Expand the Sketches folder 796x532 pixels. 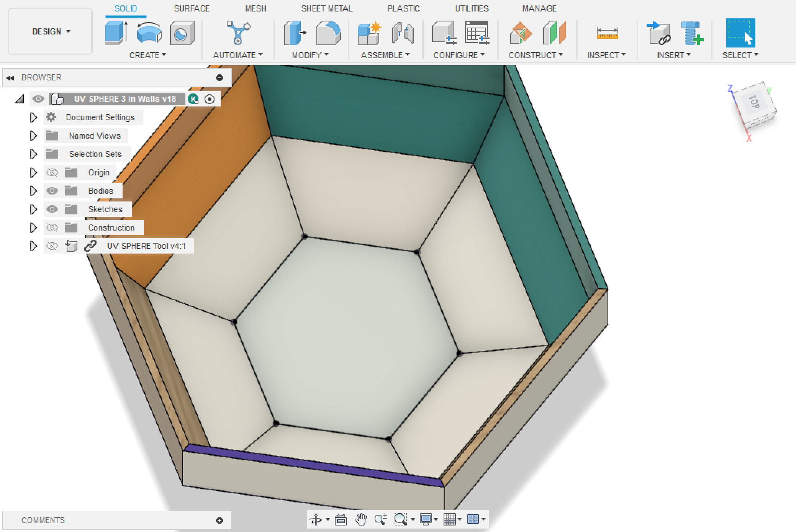(x=33, y=209)
